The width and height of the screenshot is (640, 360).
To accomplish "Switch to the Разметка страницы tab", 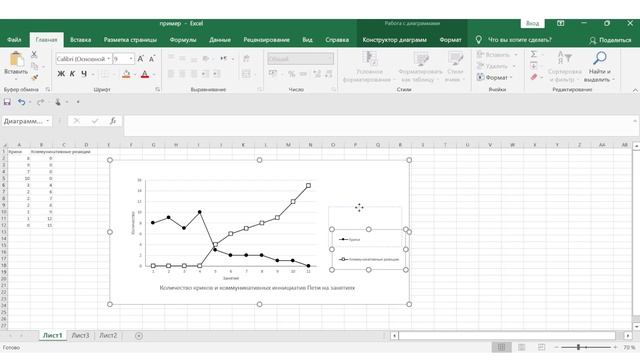I will [x=130, y=40].
